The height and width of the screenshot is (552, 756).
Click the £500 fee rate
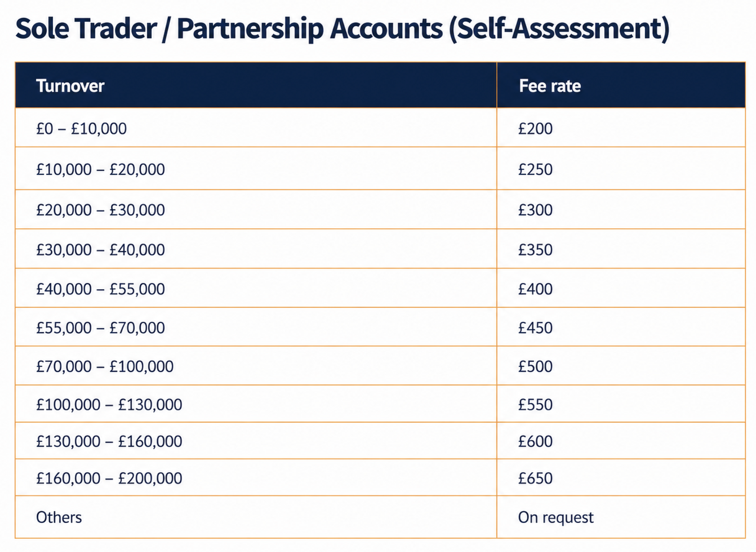point(535,366)
